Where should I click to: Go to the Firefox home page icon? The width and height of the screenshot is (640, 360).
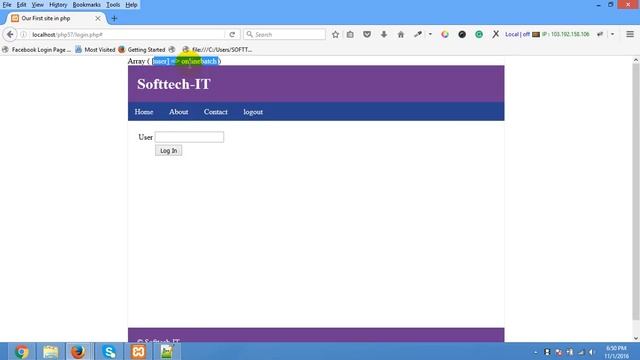click(400, 35)
